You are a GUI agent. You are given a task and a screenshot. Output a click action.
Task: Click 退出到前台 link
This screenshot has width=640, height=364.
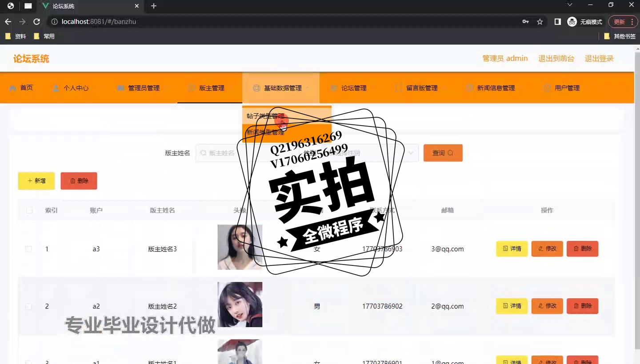point(556,59)
